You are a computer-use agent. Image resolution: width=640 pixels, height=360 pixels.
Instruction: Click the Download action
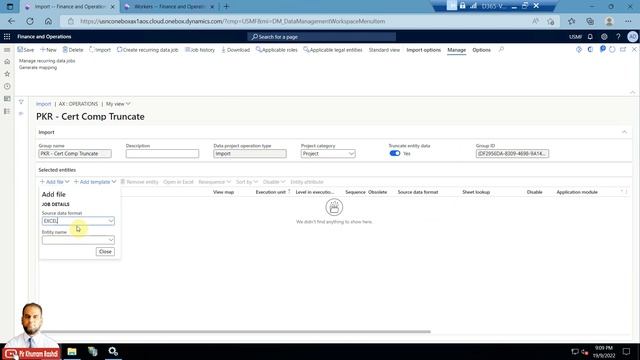(x=236, y=50)
